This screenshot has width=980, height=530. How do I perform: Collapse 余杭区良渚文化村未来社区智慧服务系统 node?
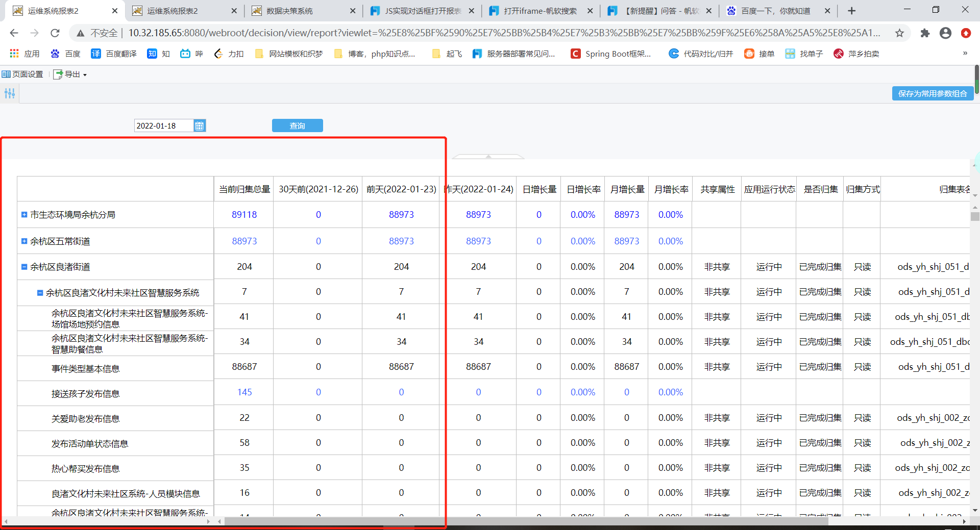(x=40, y=293)
